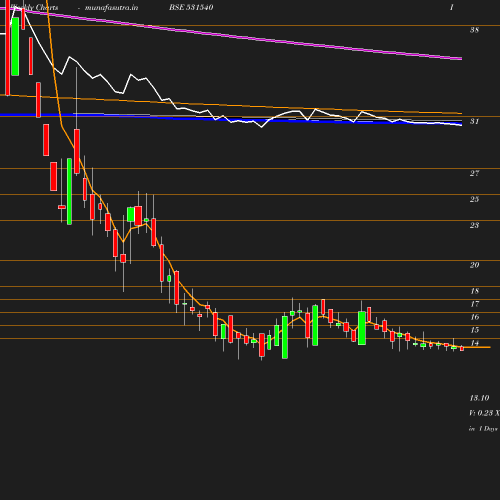Click the 38 price axis label
Screen dimensions: 500x500
click(474, 30)
